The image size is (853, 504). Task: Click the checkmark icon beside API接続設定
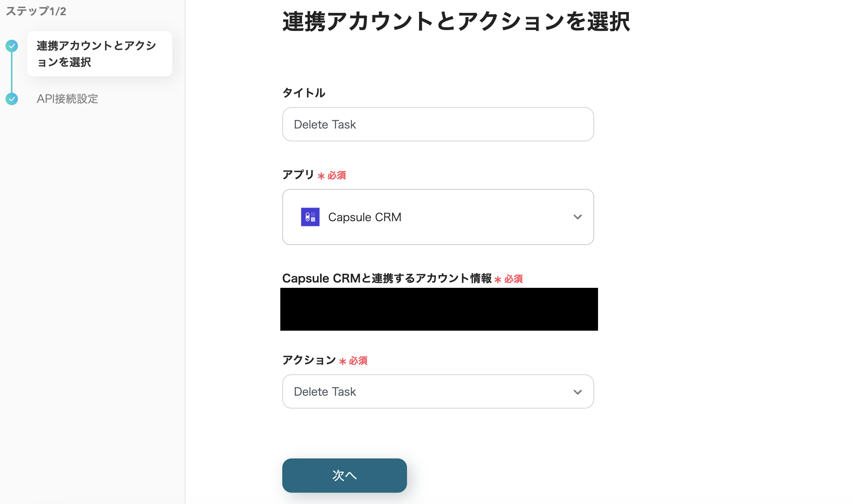click(12, 99)
